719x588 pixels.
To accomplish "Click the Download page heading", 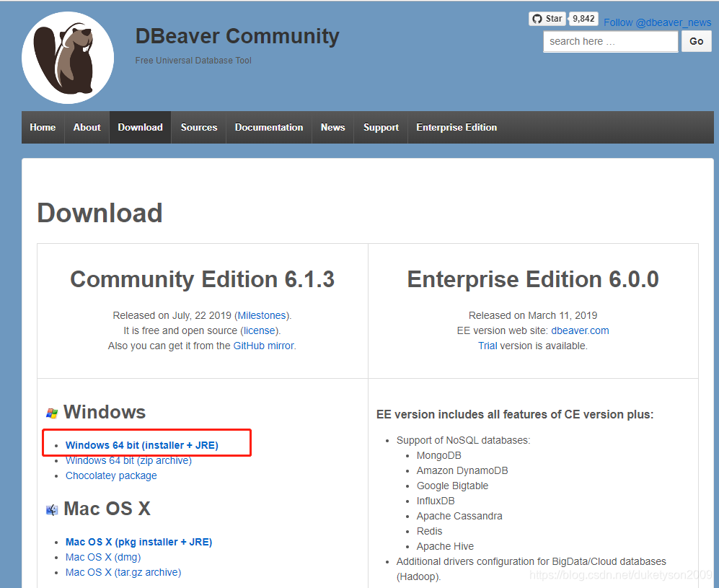I will (100, 213).
